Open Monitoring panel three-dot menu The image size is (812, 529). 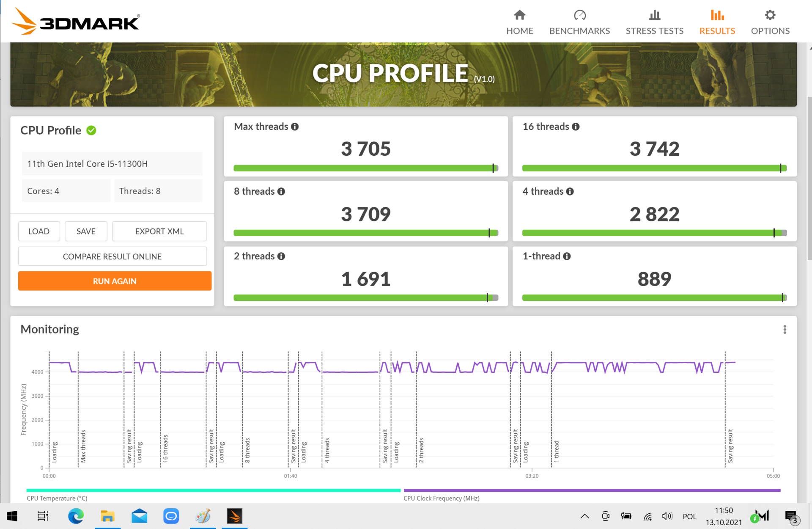[785, 329]
